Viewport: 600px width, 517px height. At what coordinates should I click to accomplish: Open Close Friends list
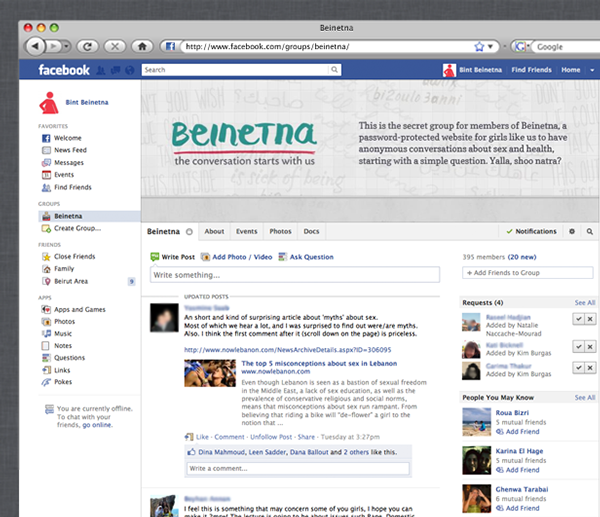pyautogui.click(x=75, y=256)
